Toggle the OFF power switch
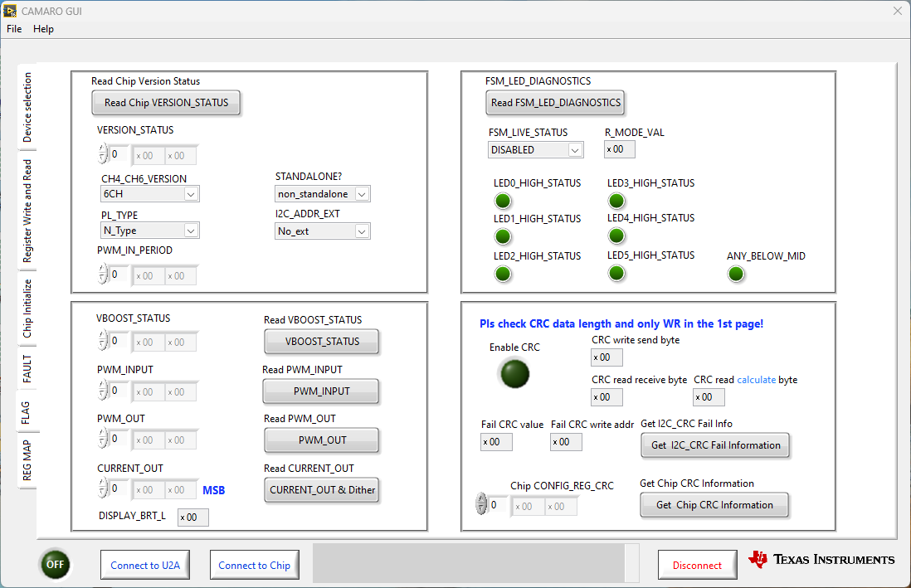This screenshot has height=588, width=911. (55, 564)
